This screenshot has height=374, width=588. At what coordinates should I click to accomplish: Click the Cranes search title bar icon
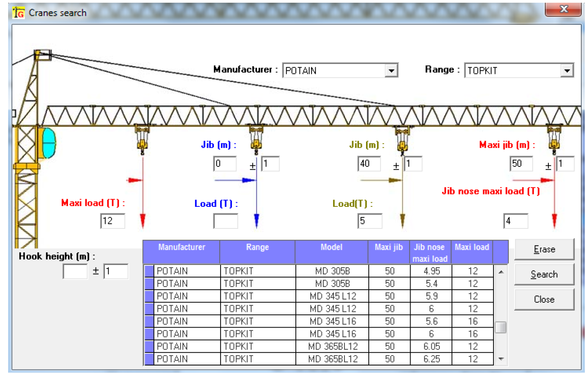tap(18, 12)
